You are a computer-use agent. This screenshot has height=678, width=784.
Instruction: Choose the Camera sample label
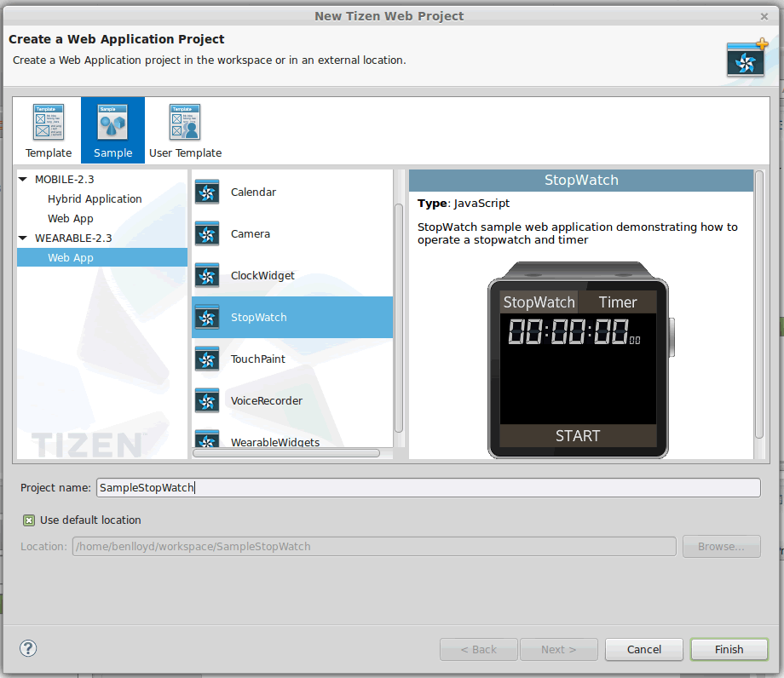(x=250, y=234)
